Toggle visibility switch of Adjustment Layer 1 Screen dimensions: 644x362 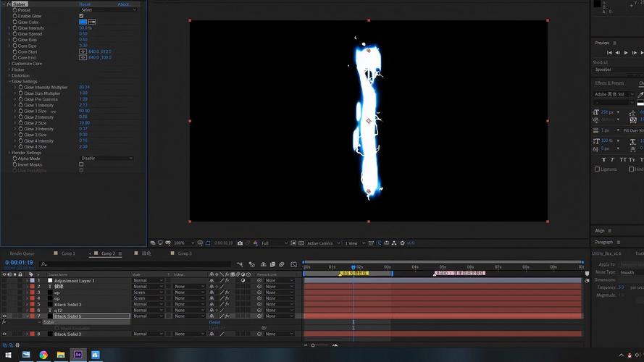click(x=4, y=281)
